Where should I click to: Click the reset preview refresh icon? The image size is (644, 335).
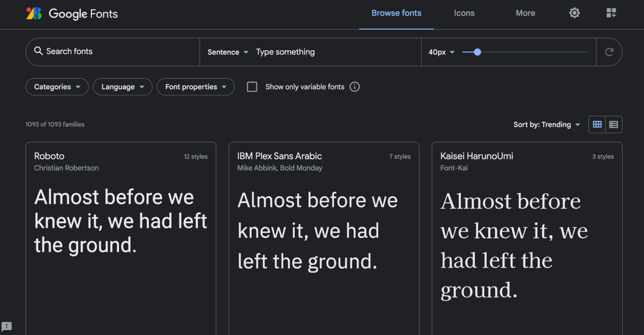(x=609, y=52)
